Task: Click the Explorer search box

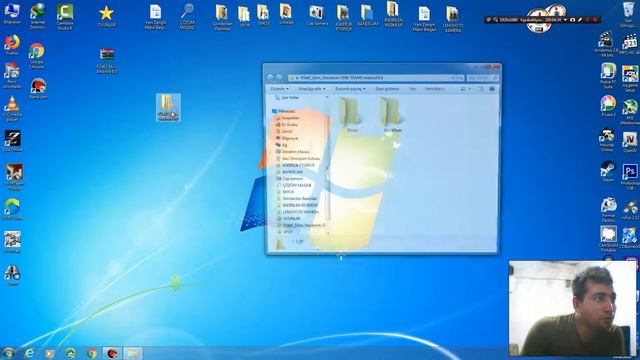Action: click(x=482, y=78)
